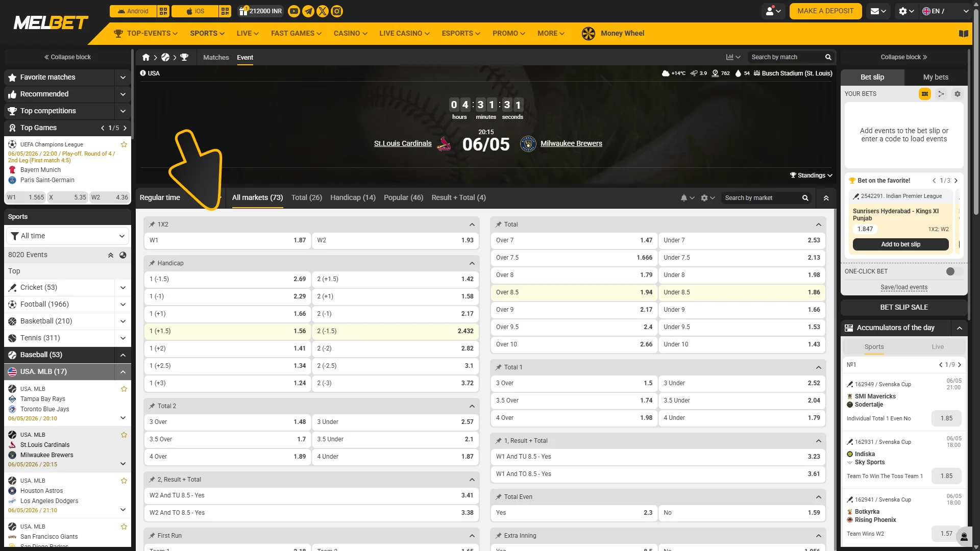980x551 pixels.
Task: Open the settings gear in top header
Action: [902, 11]
